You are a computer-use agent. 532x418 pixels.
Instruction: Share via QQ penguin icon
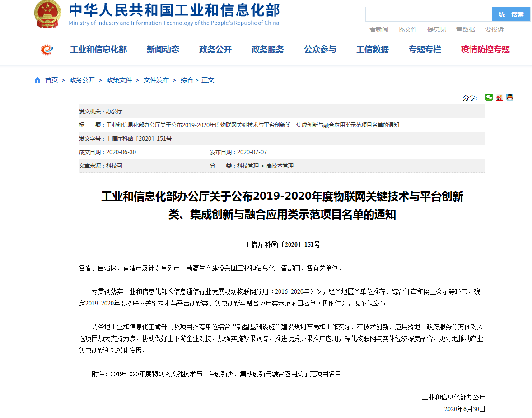pos(509,97)
